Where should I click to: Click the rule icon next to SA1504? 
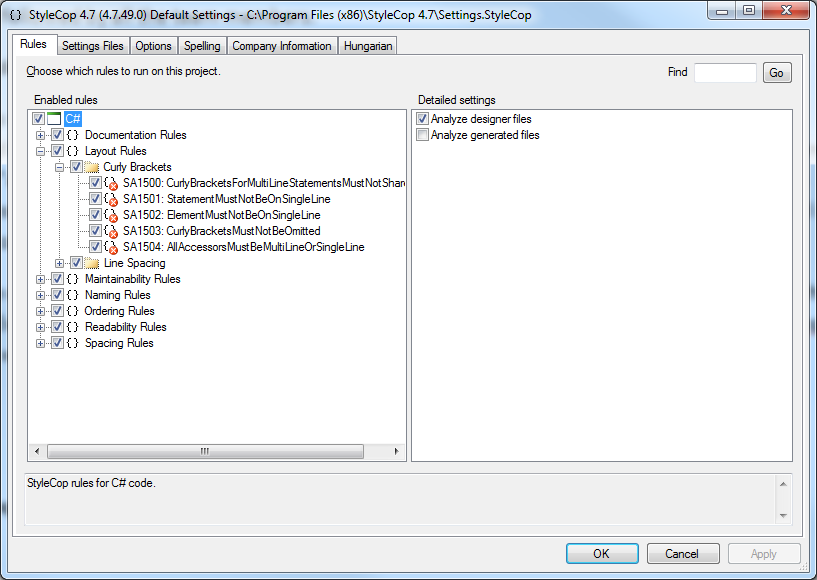(111, 247)
